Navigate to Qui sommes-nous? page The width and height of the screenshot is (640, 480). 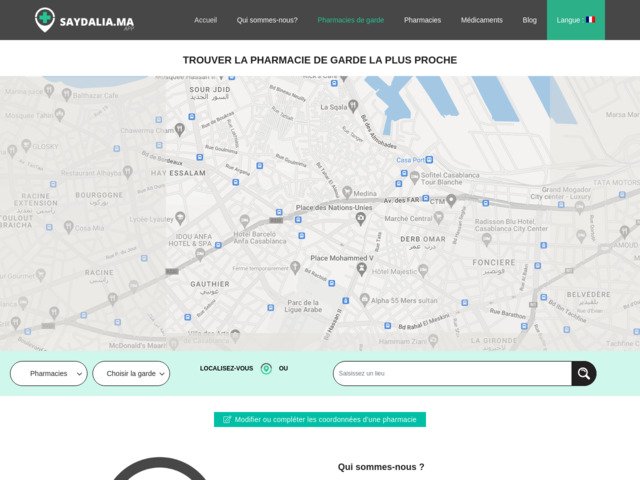[x=267, y=20]
